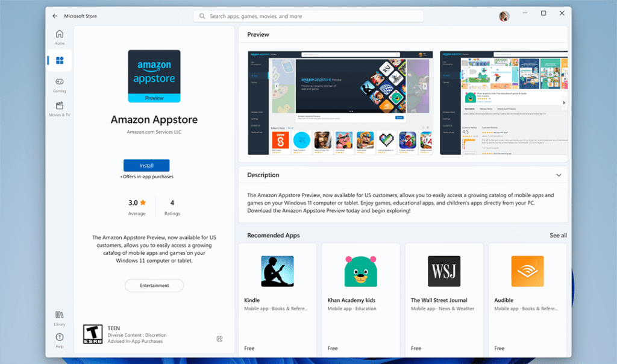The height and width of the screenshot is (364, 617).
Task: Open the user profile avatar
Action: coord(504,16)
